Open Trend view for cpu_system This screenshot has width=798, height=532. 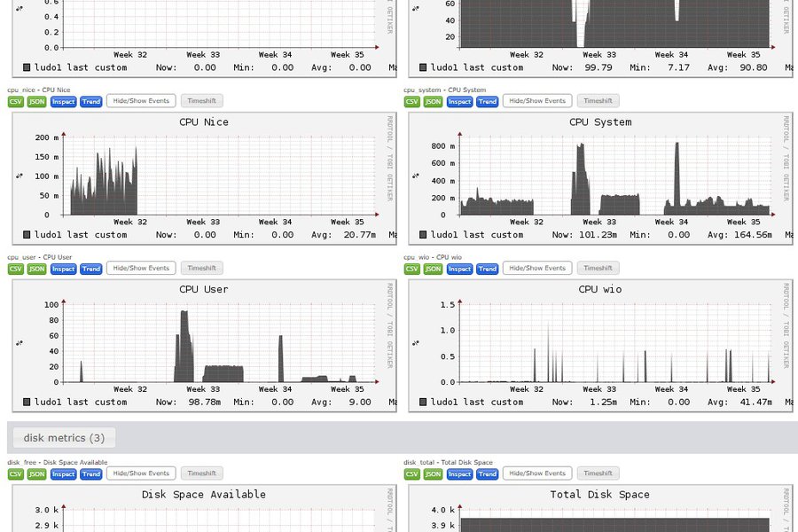488,101
